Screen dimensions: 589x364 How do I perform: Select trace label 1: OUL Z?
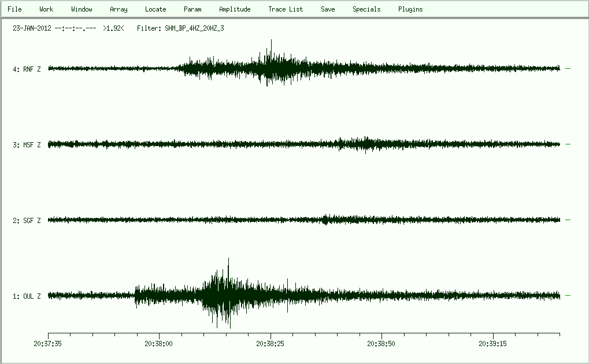pos(27,296)
